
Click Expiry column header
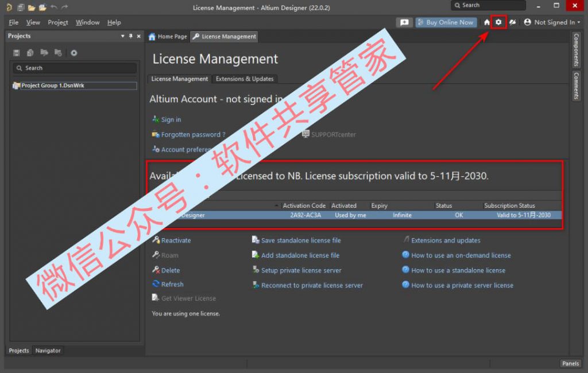click(x=379, y=205)
